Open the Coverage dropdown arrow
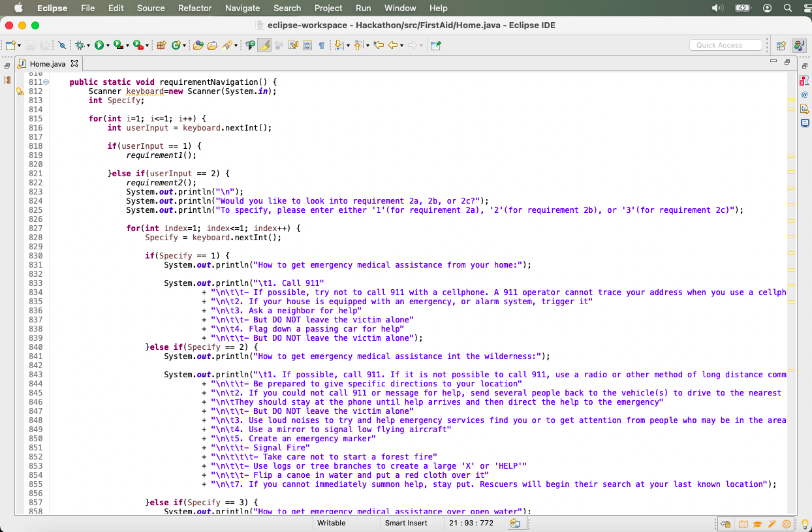Image resolution: width=812 pixels, height=532 pixels. coord(127,46)
